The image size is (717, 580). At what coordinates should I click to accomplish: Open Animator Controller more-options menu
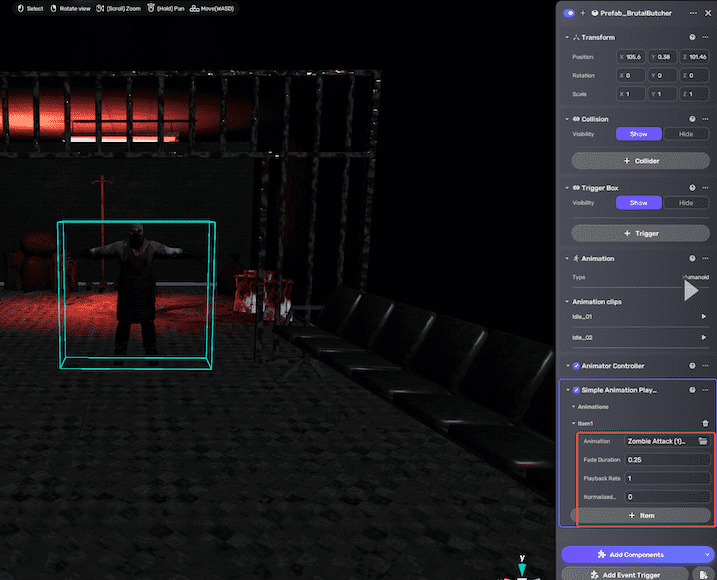pyautogui.click(x=706, y=366)
